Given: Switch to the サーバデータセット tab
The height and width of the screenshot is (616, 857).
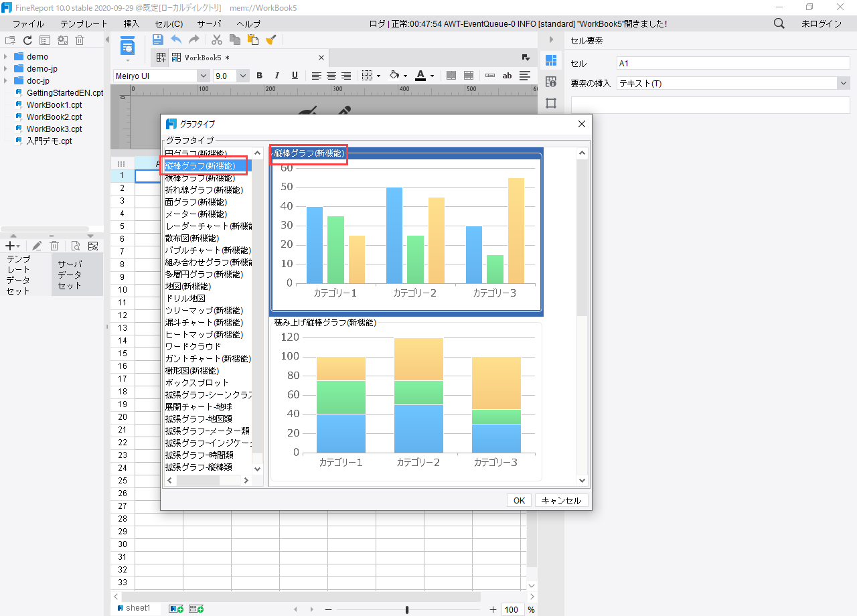Looking at the screenshot, I should click(77, 275).
